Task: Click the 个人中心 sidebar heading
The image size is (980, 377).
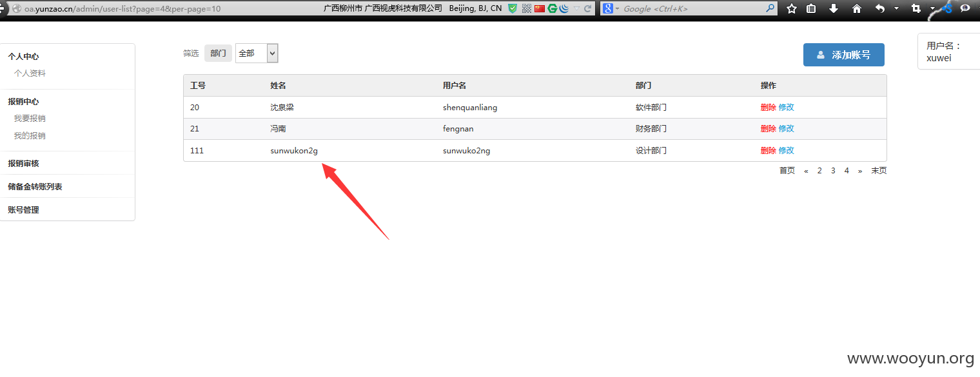Action: click(23, 57)
